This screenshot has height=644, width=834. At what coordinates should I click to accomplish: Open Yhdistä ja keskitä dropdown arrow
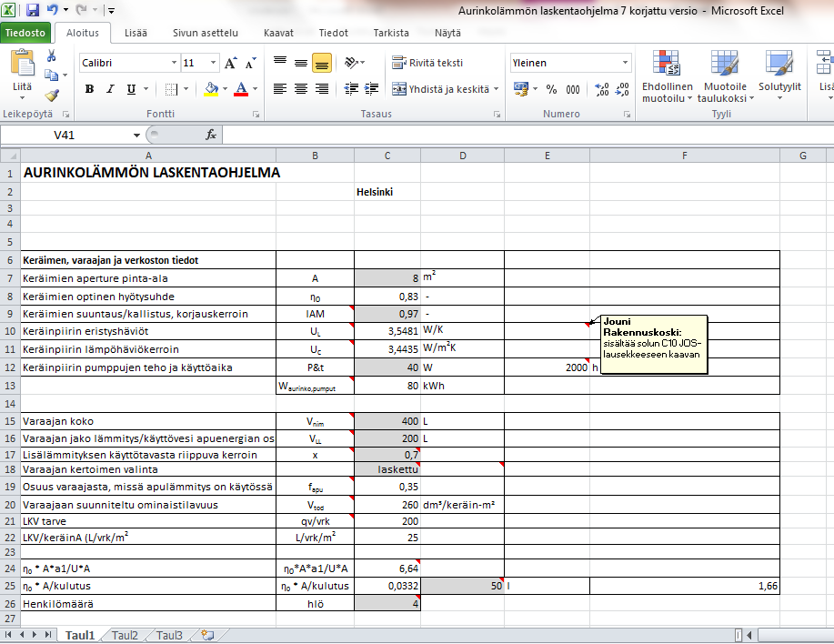(497, 89)
